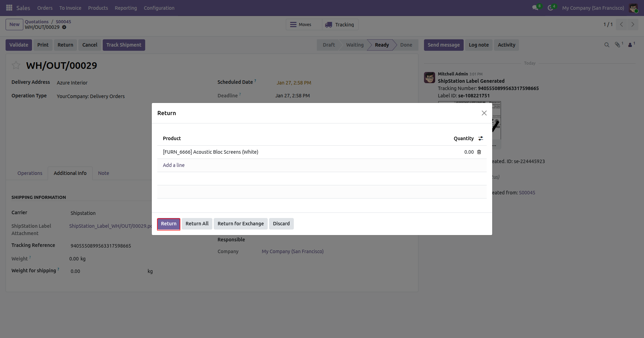Viewport: 644px width, 338px height.
Task: Click Track Shipment button
Action: click(x=124, y=45)
